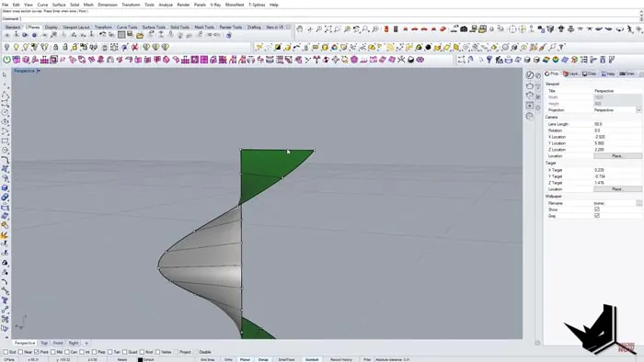Switch to the Layers panel tab

(571, 74)
